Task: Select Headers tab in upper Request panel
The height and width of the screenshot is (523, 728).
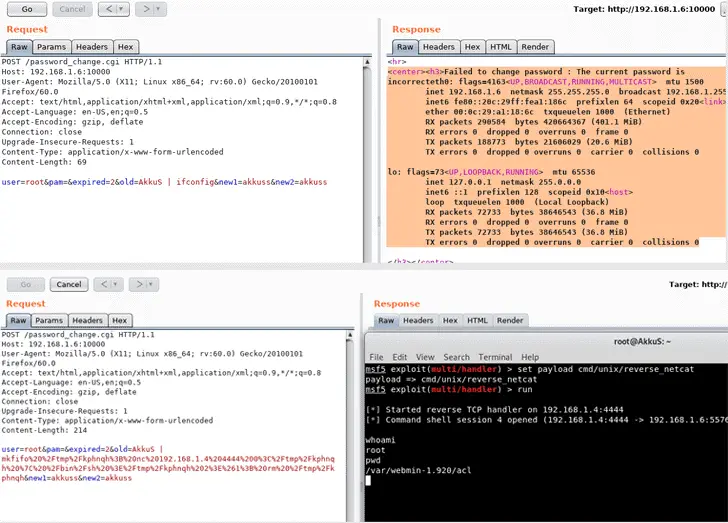Action: pyautogui.click(x=91, y=47)
